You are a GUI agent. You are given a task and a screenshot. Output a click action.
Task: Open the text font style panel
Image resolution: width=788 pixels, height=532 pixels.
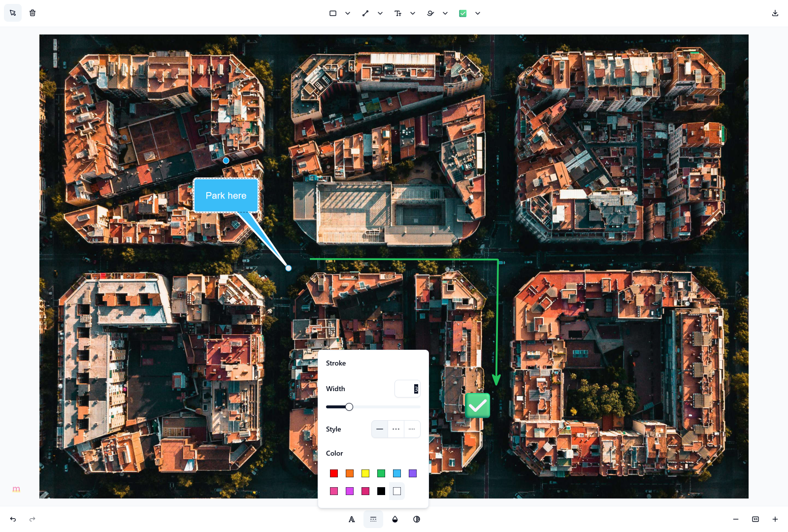(x=352, y=519)
